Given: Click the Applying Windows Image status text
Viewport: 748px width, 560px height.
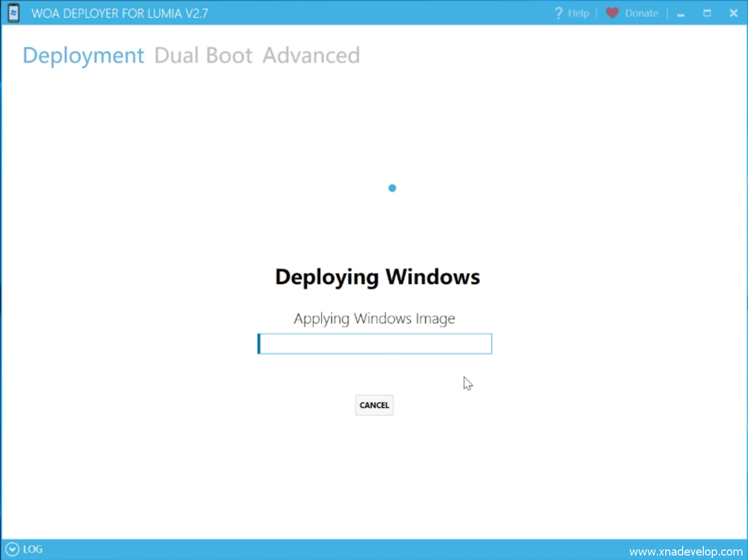Looking at the screenshot, I should (374, 318).
